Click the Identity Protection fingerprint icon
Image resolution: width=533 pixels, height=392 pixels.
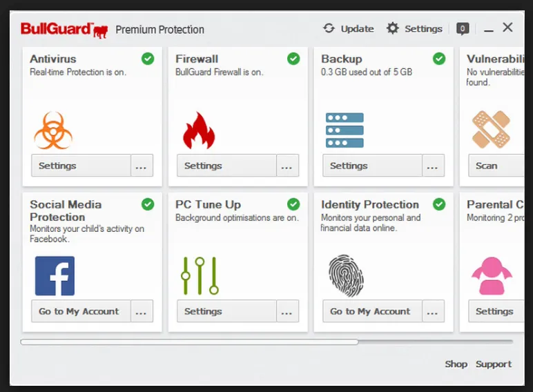click(x=346, y=276)
